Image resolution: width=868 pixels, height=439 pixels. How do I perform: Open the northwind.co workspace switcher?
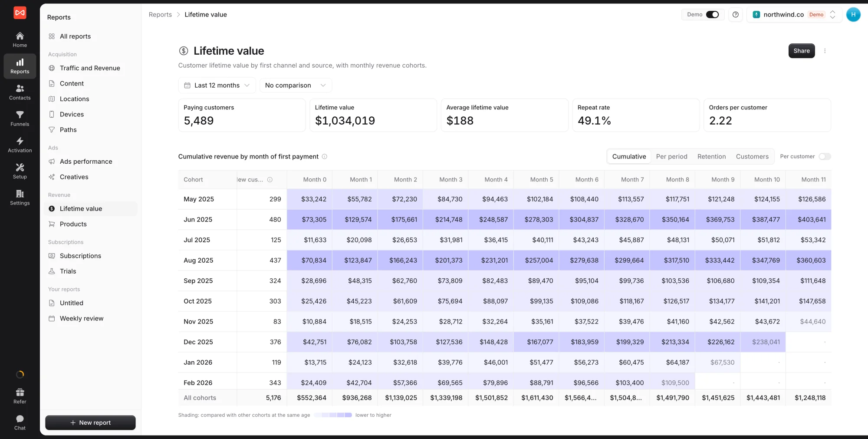(x=794, y=14)
